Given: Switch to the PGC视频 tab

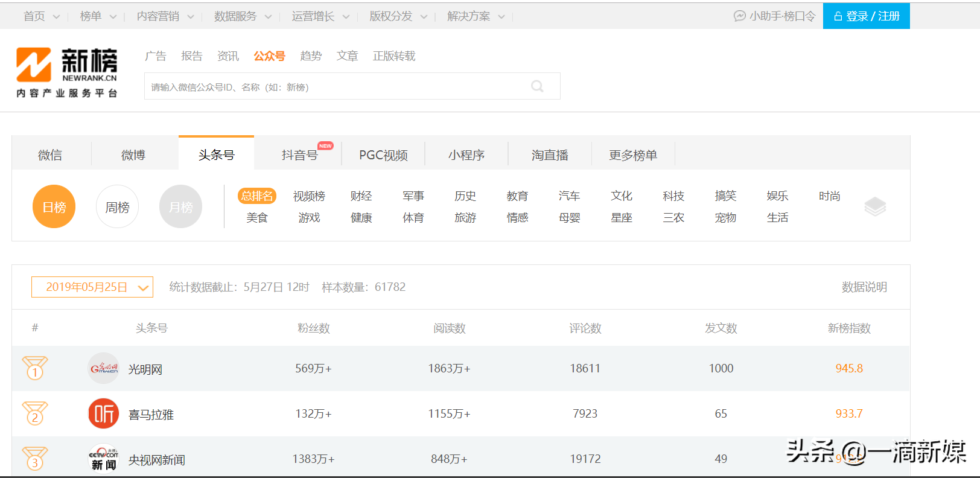Looking at the screenshot, I should (x=383, y=155).
